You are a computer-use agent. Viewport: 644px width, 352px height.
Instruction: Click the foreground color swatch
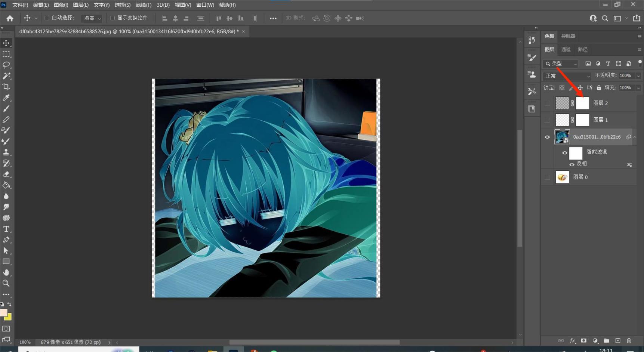click(x=4, y=313)
